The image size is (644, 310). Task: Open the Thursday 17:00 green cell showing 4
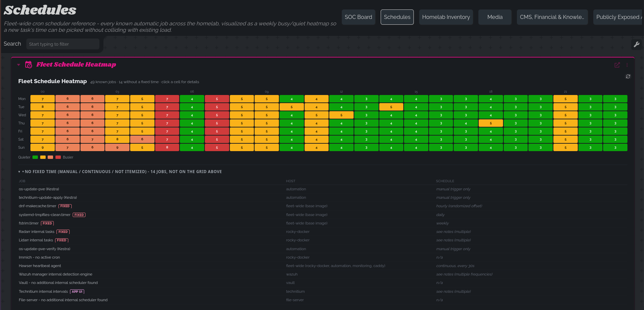click(x=466, y=123)
